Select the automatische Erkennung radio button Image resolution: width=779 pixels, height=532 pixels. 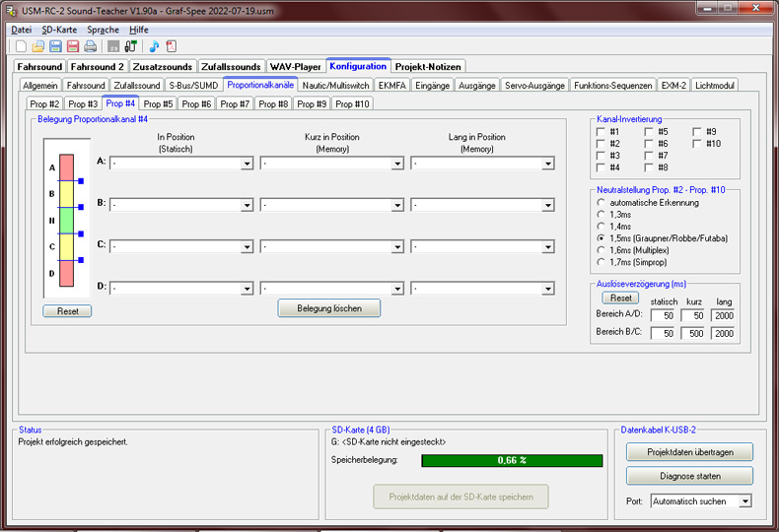tap(600, 202)
